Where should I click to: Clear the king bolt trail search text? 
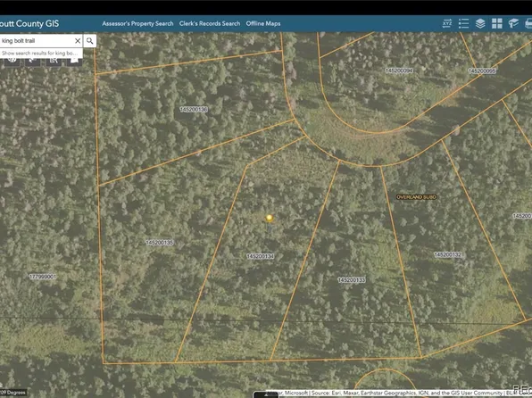tap(78, 41)
